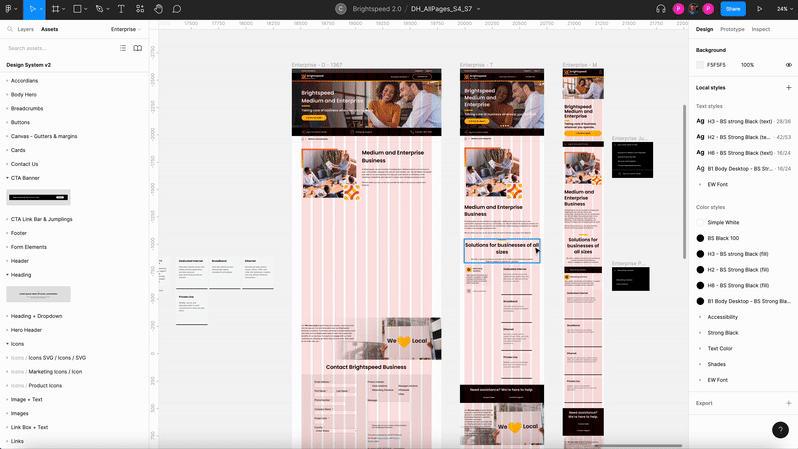Viewport: 798px width, 449px height.
Task: Open the 24% zoom dropdown
Action: (785, 9)
